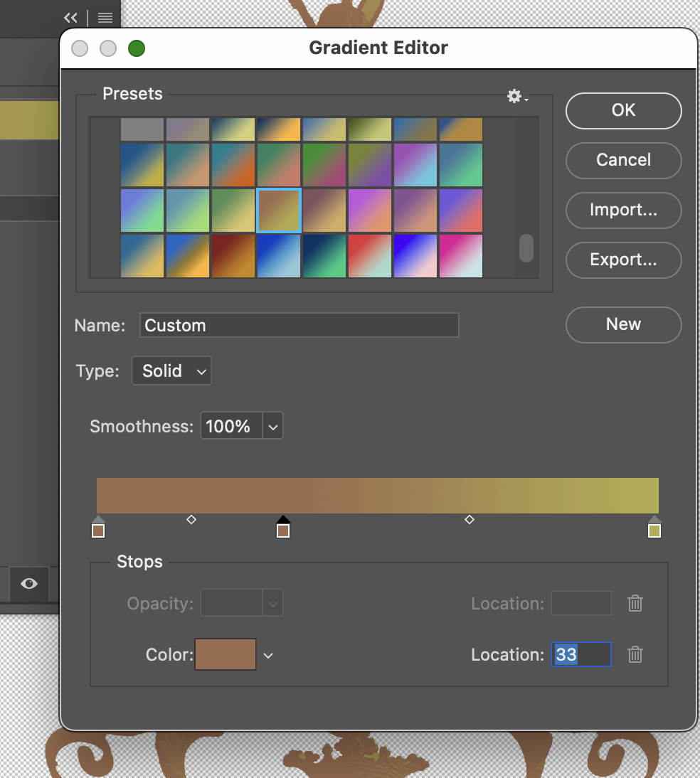The width and height of the screenshot is (700, 778).
Task: Click the Name field containing Custom
Action: click(299, 325)
